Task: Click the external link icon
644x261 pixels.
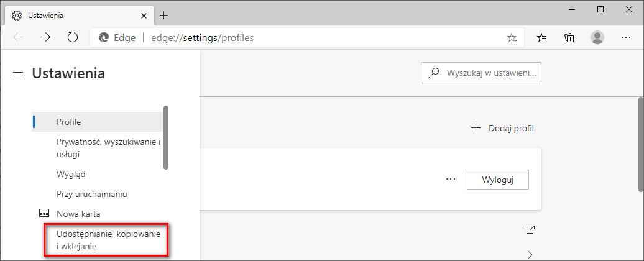Action: [530, 230]
